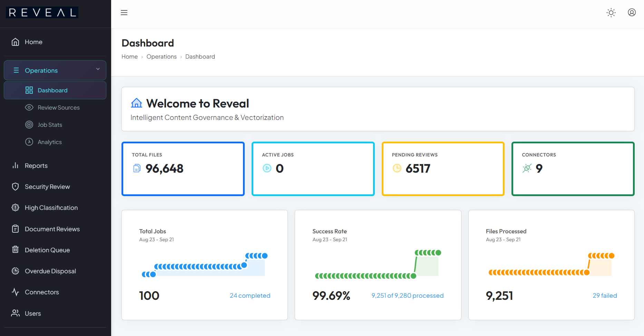Click the Job Stats target icon
This screenshot has height=336, width=644.
(x=29, y=125)
